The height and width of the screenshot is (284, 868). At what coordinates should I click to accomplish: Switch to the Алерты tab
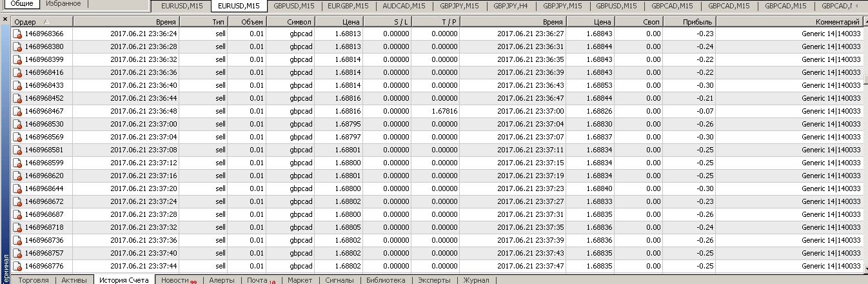coord(222,280)
